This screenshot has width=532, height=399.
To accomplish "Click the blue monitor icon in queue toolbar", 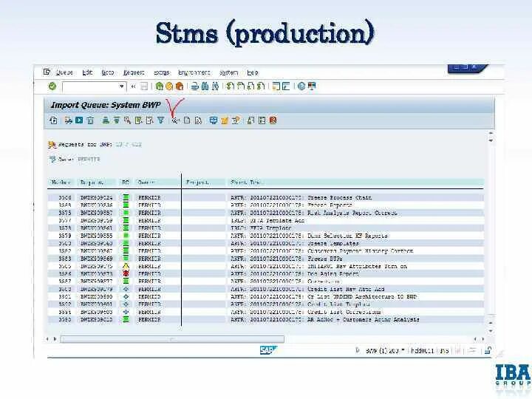I will pyautogui.click(x=213, y=120).
